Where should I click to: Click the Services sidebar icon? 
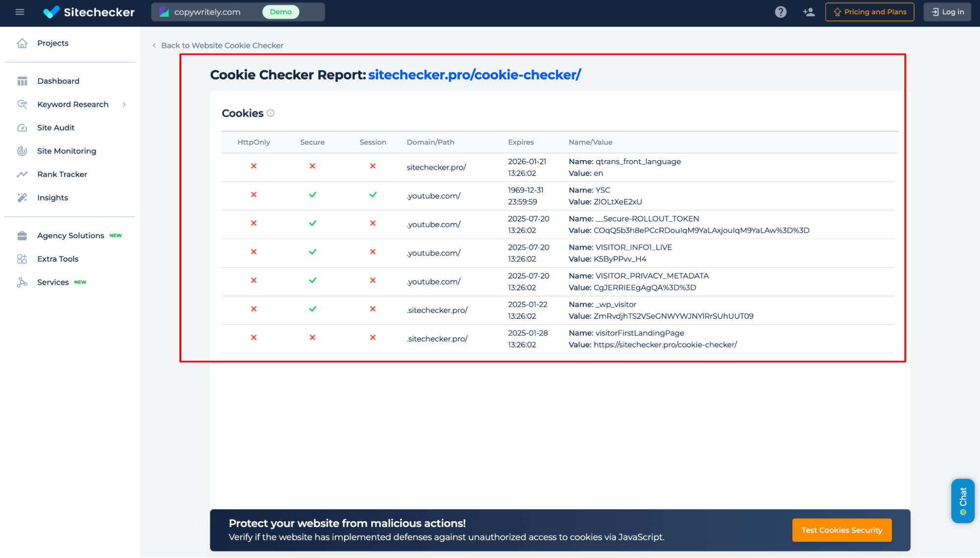click(22, 282)
